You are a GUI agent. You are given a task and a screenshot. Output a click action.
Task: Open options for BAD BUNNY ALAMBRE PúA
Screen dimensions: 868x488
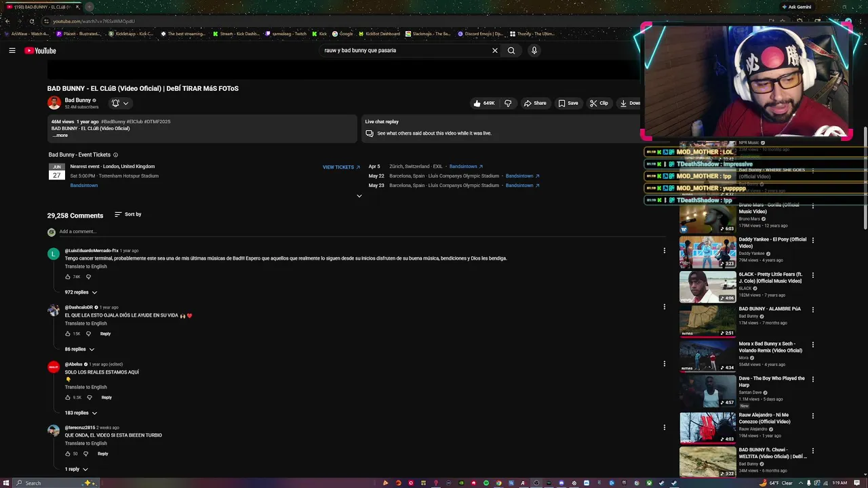pyautogui.click(x=813, y=310)
